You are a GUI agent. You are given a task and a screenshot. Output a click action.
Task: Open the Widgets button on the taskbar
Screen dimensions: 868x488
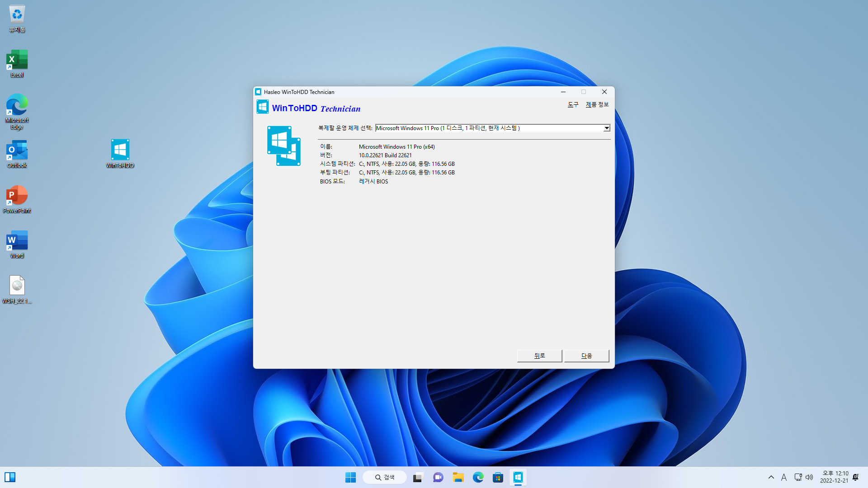click(x=10, y=477)
